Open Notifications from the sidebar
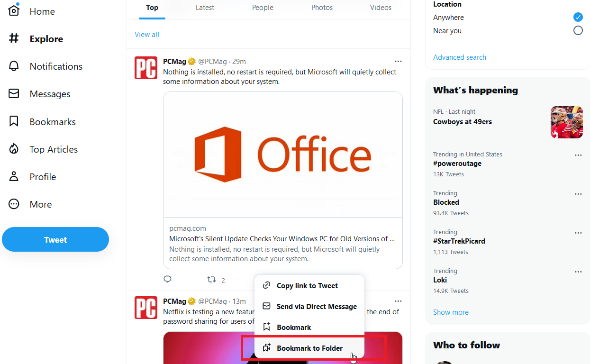 coord(56,66)
